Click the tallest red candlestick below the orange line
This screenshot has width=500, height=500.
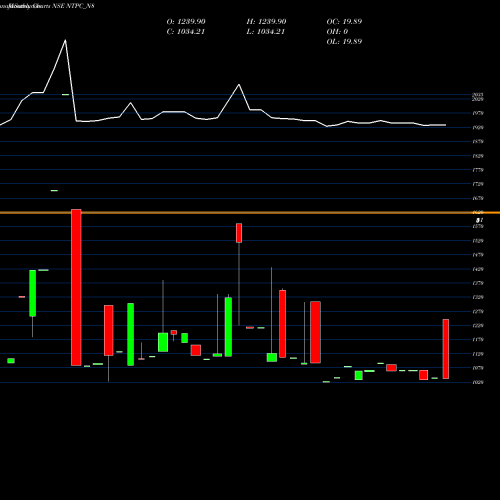(76, 287)
